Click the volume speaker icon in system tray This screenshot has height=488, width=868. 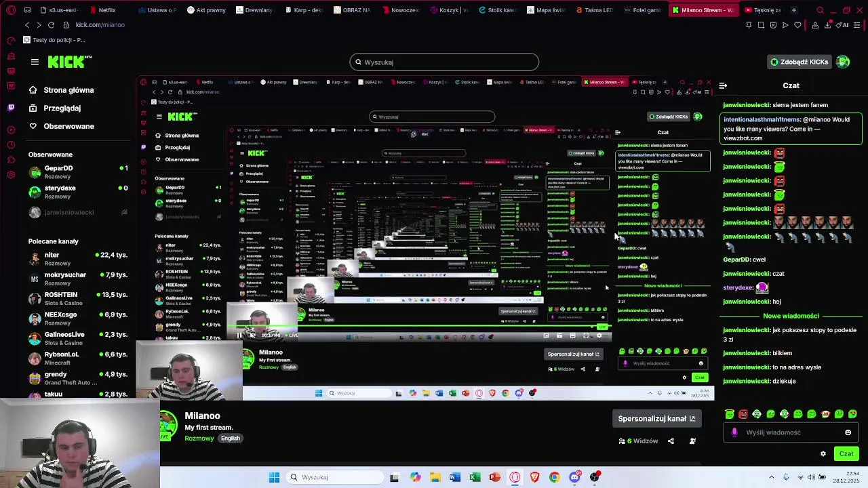(x=811, y=477)
